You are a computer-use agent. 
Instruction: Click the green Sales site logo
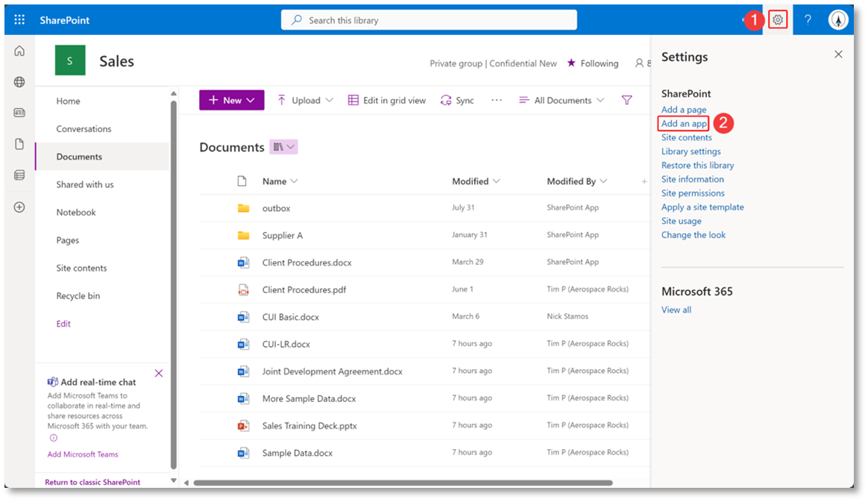pos(70,60)
